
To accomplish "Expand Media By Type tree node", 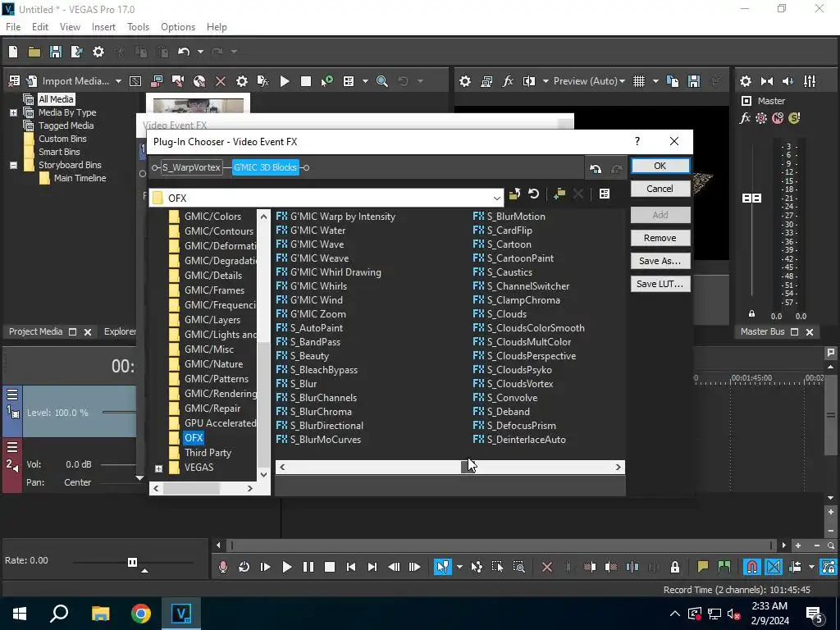I will point(13,112).
